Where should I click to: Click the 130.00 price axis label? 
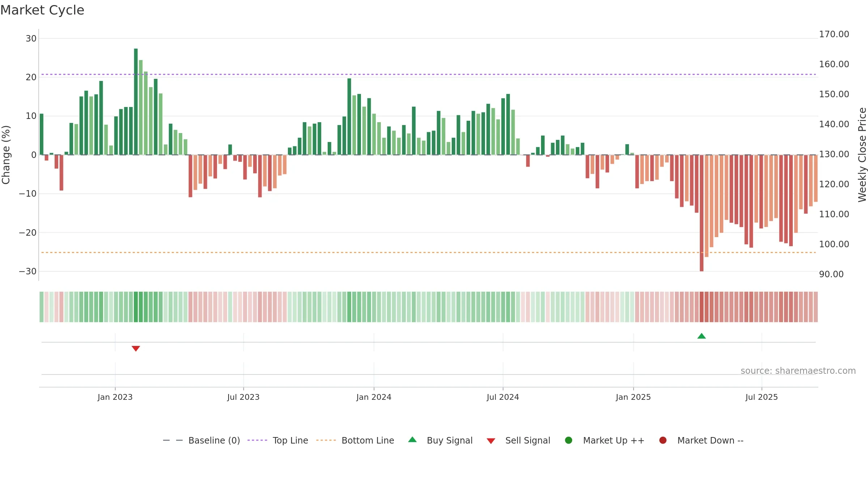[x=834, y=154]
